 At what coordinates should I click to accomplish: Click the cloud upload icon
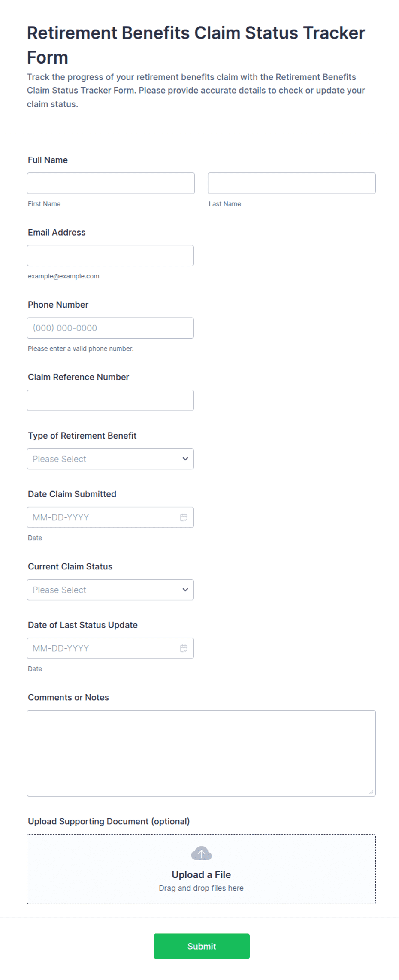point(201,853)
